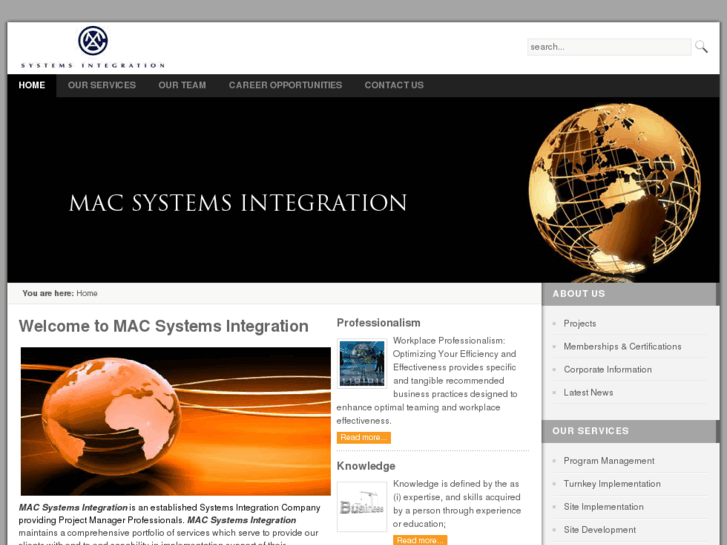Screen dimensions: 727x545
Task: Open the Contact Us menu item
Action: pos(394,85)
